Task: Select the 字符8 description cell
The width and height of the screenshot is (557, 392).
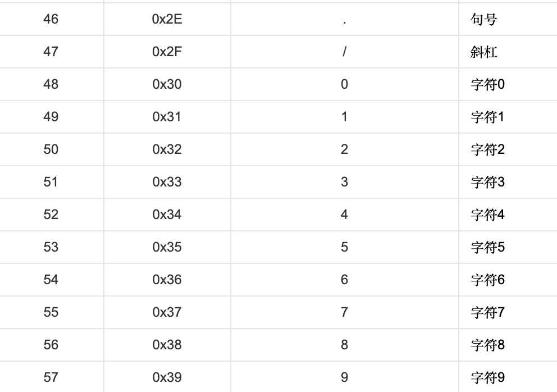Action: tap(487, 345)
